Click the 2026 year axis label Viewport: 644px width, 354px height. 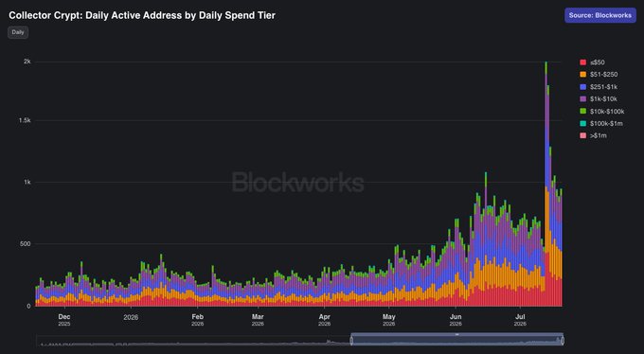coord(131,317)
